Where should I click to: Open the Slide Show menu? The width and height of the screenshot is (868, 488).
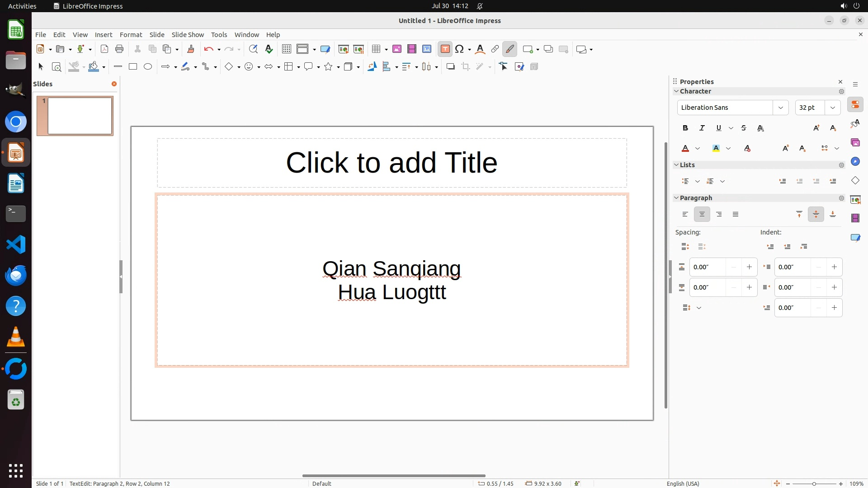(188, 35)
